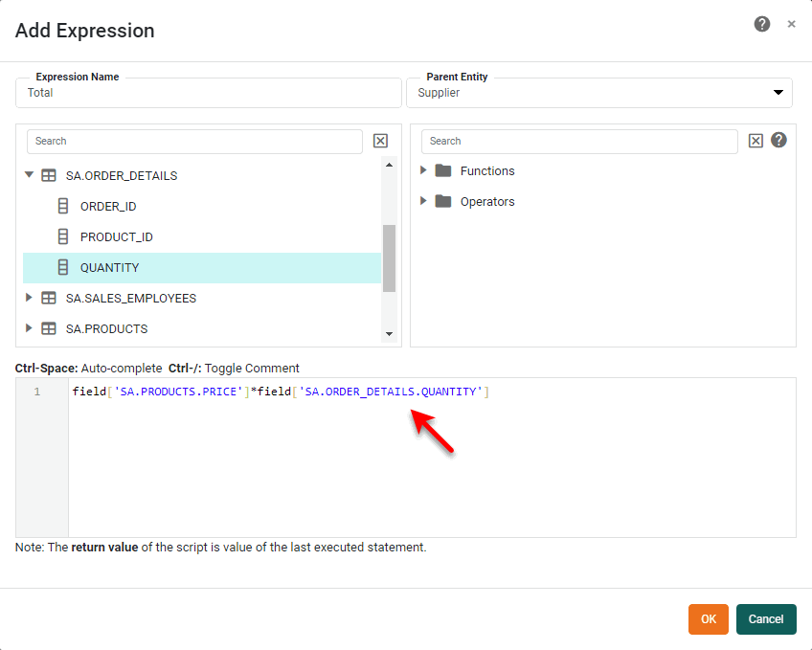This screenshot has width=812, height=650.
Task: Click the table icon next to SA.ORDER_DETAILS
Action: 49,175
